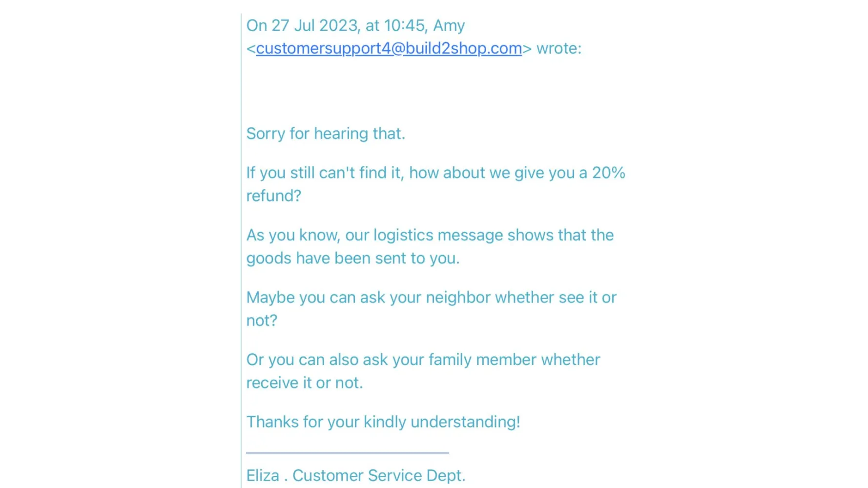Click the 'Eliza . Customer Service Dept.' signature

coord(356,475)
